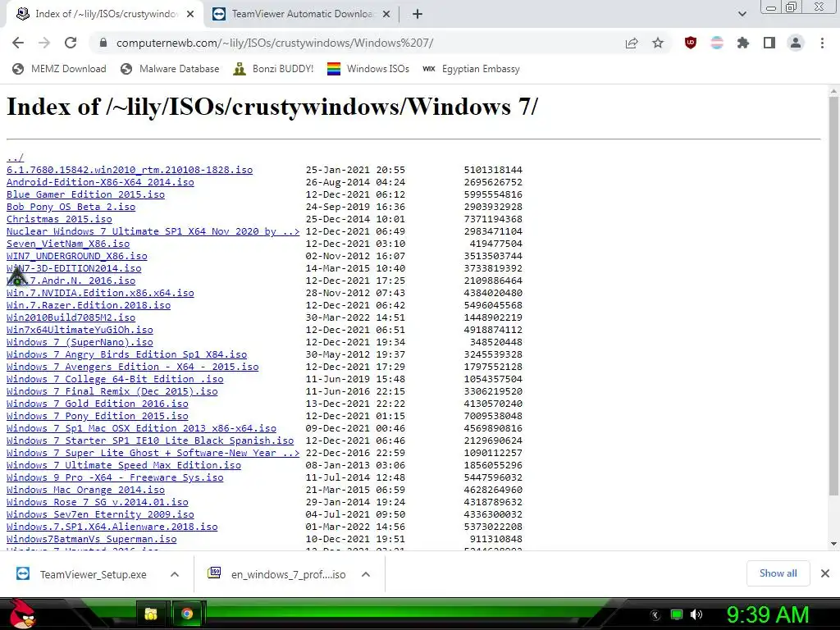Download Win7x64UltimateYuGiOh.iso

point(80,330)
